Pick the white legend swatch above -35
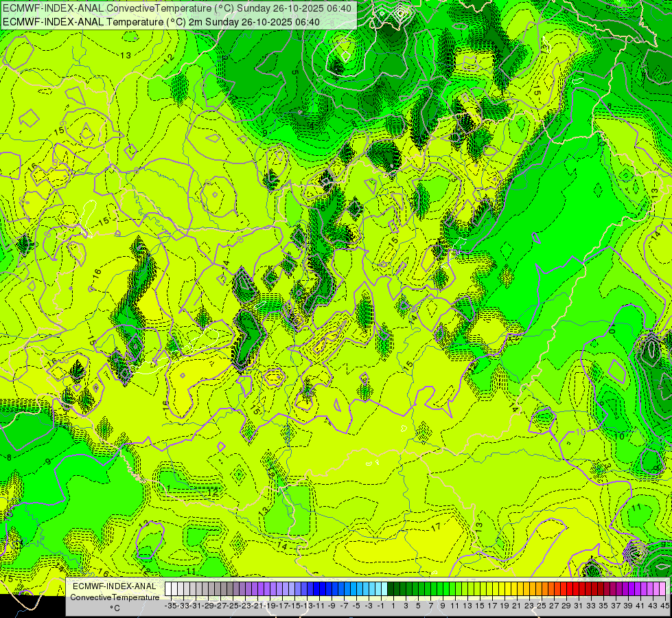Image resolution: width=672 pixels, height=618 pixels. click(x=168, y=589)
